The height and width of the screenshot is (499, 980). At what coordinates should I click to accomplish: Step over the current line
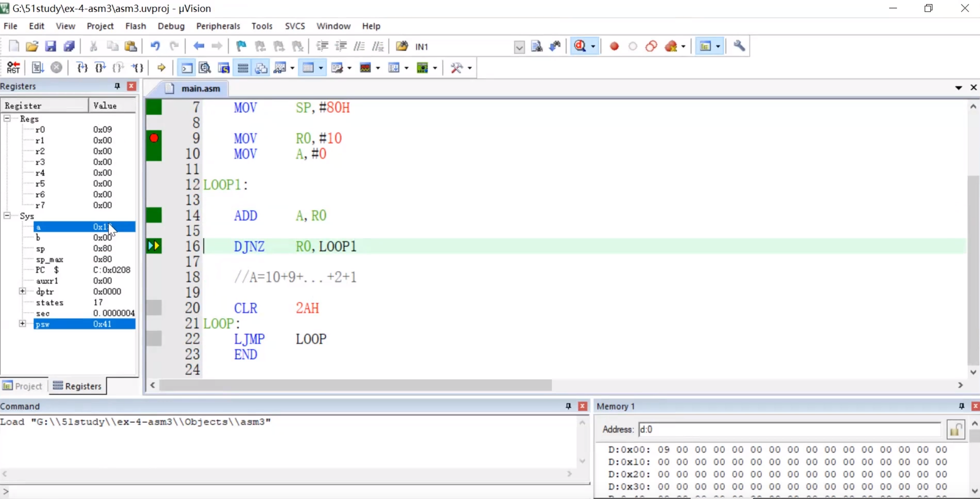pyautogui.click(x=101, y=68)
